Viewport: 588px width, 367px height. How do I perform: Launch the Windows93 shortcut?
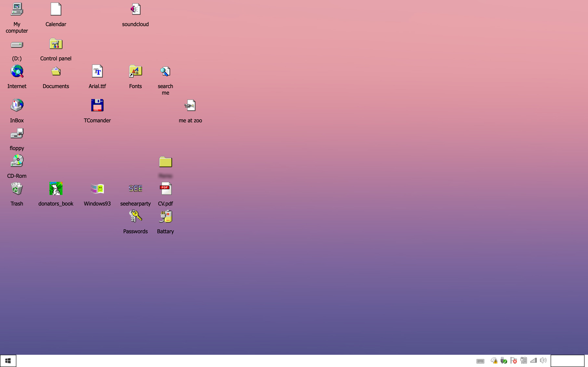97,189
